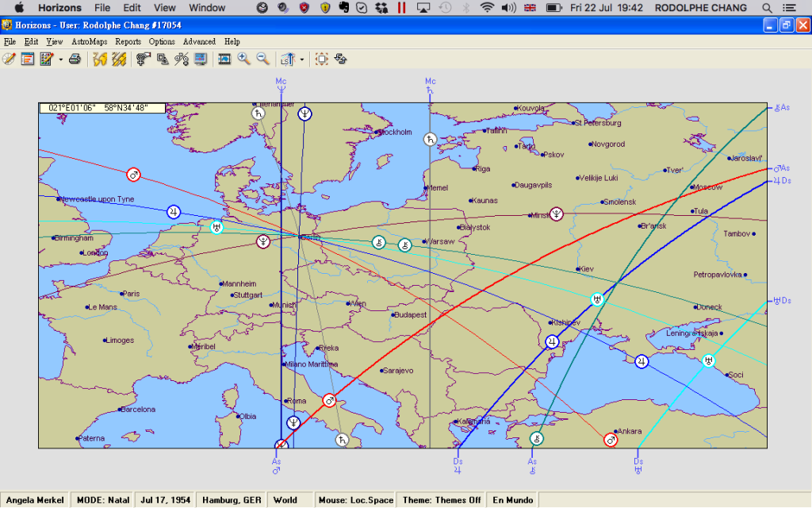812x508 pixels.
Task: Click the MODE: Natal status entry
Action: pos(103,500)
